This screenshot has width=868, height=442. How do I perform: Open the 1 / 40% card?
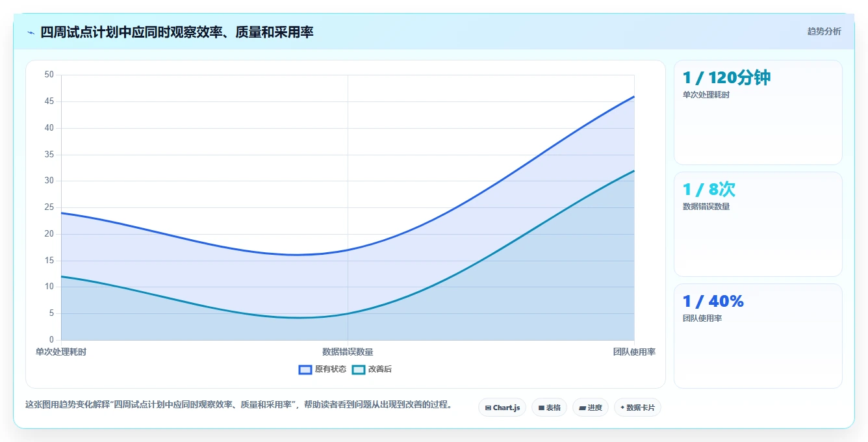click(x=758, y=336)
